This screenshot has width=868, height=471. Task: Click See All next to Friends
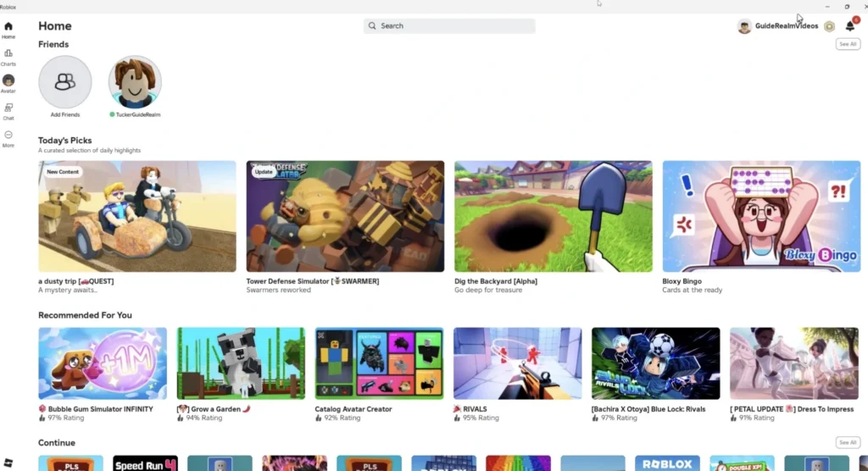pyautogui.click(x=848, y=44)
